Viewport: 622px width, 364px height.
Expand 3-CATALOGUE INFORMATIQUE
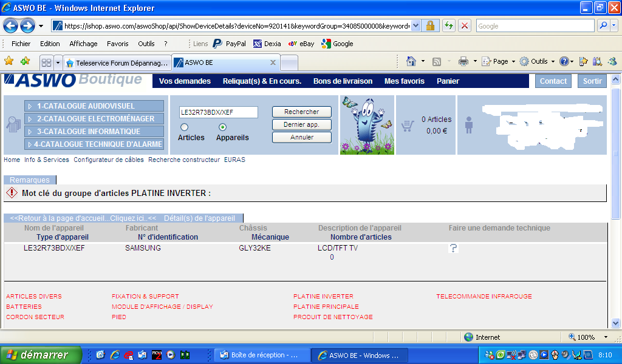[94, 132]
